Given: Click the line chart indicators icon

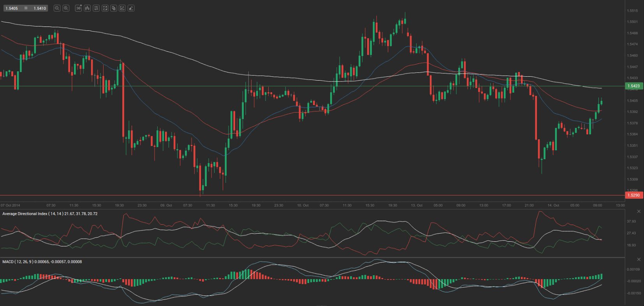Looking at the screenshot, I should point(105,8).
